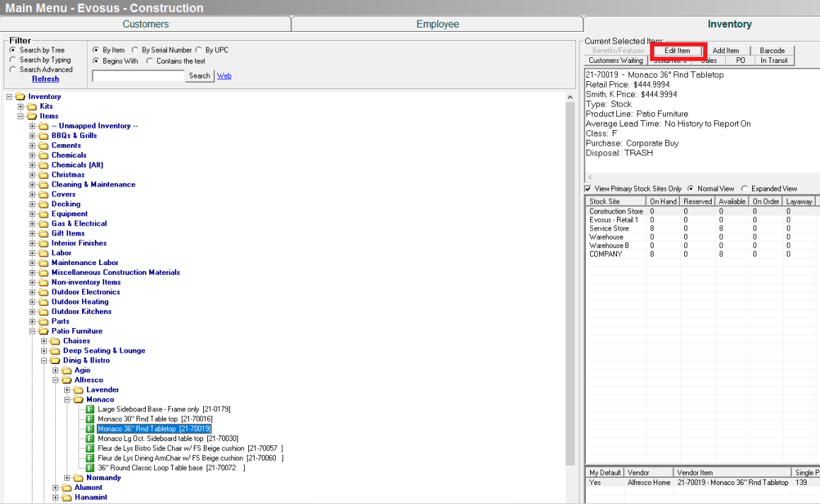820x504 pixels.
Task: Choose the By Serial Number radio button
Action: click(135, 50)
